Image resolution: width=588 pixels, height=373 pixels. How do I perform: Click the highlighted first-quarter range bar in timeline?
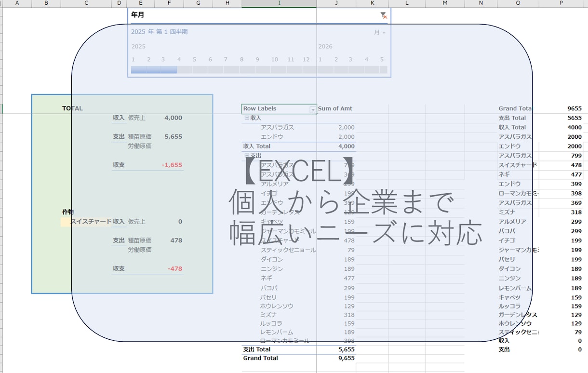tap(154, 70)
